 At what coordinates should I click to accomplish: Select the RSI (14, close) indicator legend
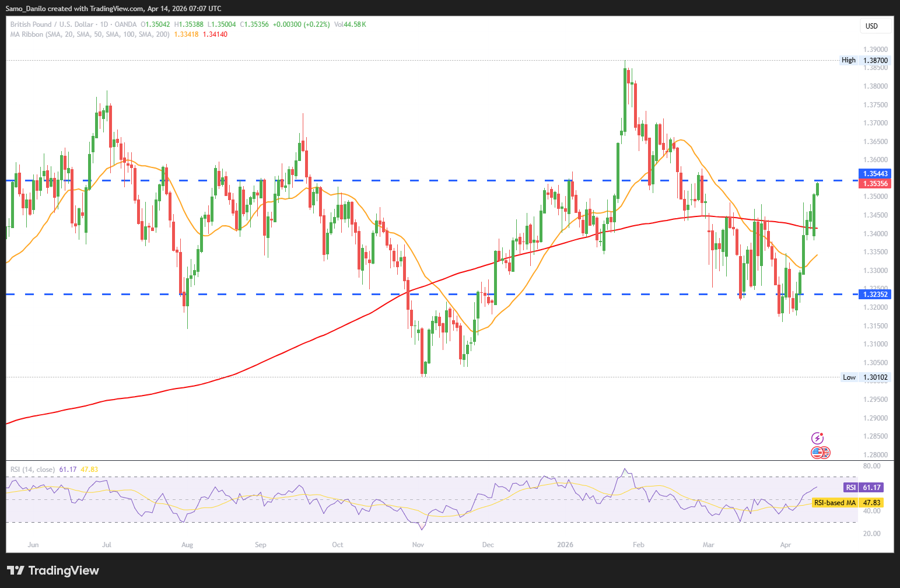point(33,470)
